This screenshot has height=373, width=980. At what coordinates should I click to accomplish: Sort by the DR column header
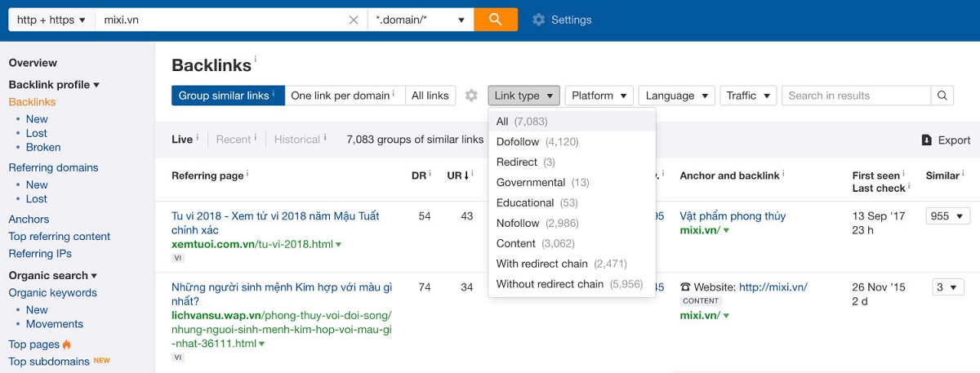pos(420,175)
